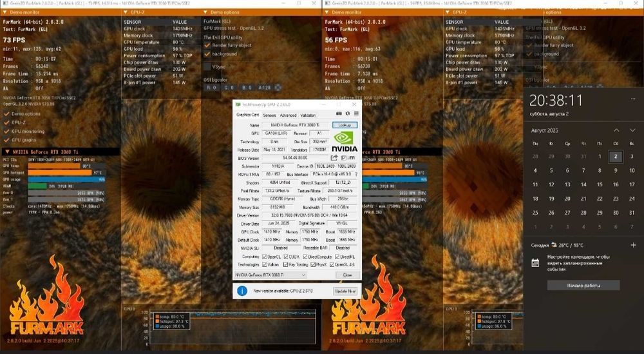This screenshot has width=644, height=354.
Task: Collapse the Demo monitor panel in the 56 FPS window
Action: point(327,12)
